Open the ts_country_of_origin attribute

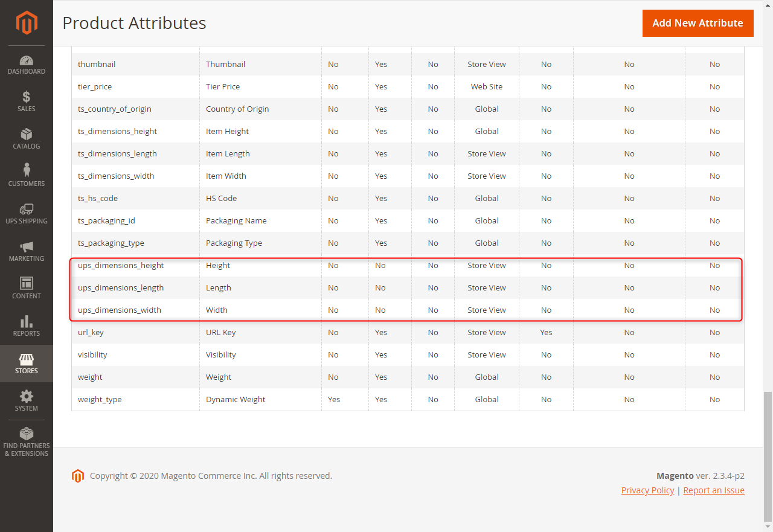[x=115, y=109]
